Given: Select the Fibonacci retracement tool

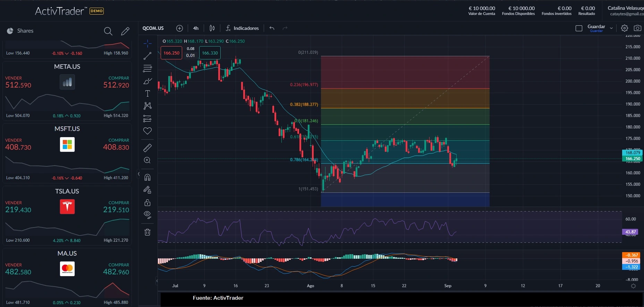Looking at the screenshot, I should [x=147, y=68].
